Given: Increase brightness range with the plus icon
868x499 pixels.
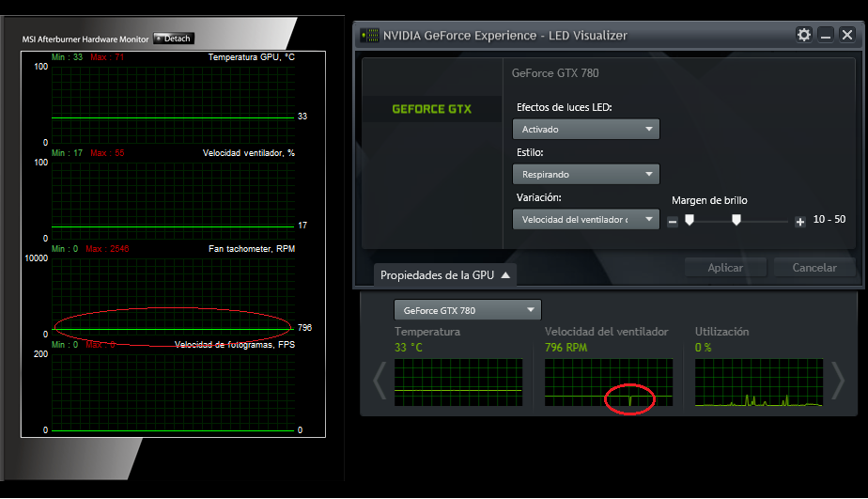Looking at the screenshot, I should click(x=800, y=222).
